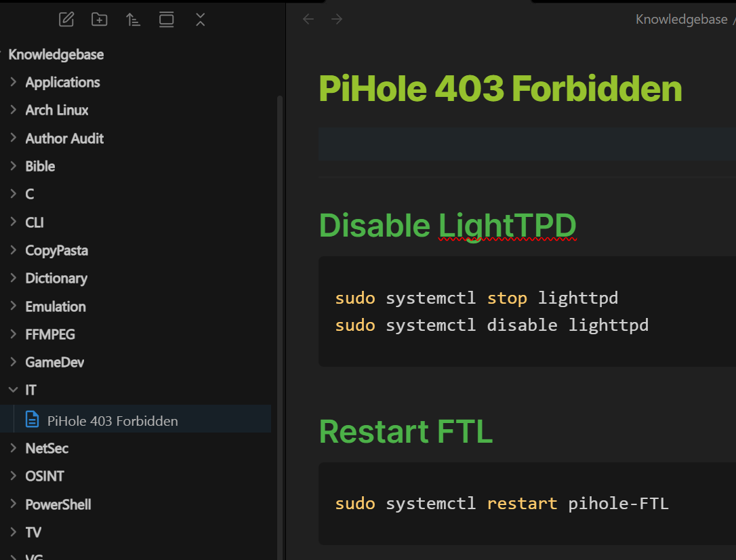The height and width of the screenshot is (560, 736).
Task: Expand the NetSec folder chevron
Action: coord(13,448)
